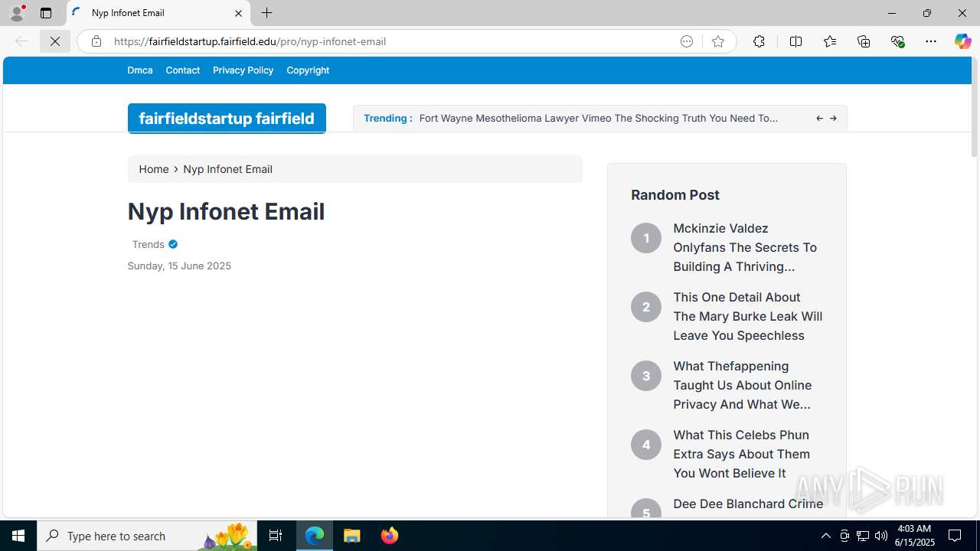Open the Contact page link
980x551 pixels.
pyautogui.click(x=182, y=70)
